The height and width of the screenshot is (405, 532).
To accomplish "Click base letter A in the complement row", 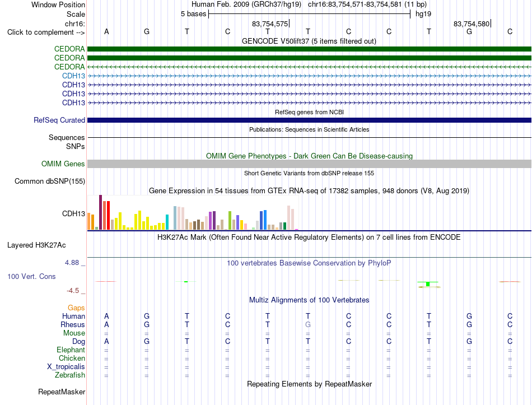I will tap(106, 31).
